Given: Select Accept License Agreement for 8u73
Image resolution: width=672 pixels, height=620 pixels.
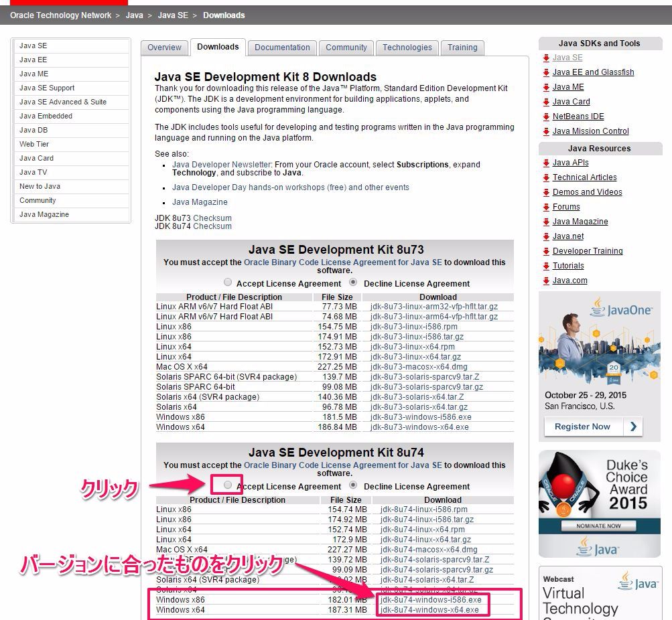Looking at the screenshot, I should click(228, 282).
